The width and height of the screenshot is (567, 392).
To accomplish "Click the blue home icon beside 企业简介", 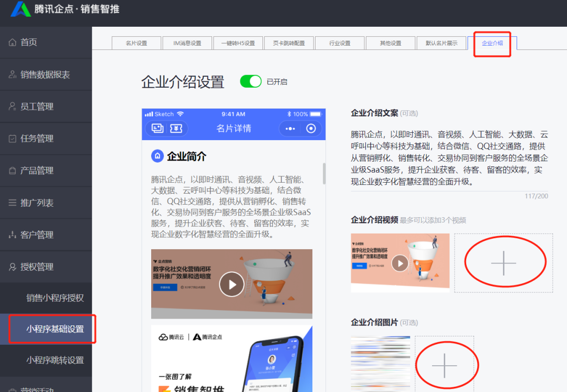I will click(157, 156).
